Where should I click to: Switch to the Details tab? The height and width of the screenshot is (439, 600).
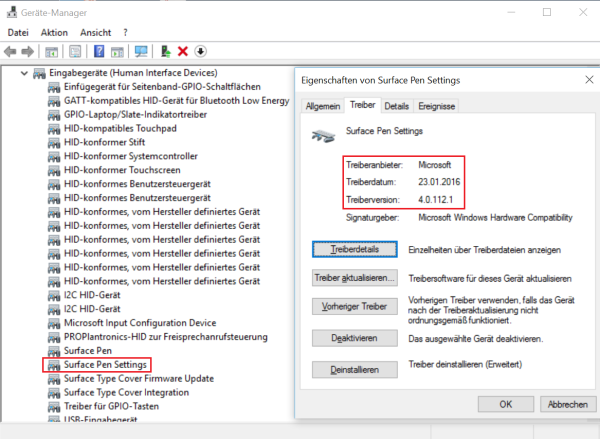[x=396, y=106]
